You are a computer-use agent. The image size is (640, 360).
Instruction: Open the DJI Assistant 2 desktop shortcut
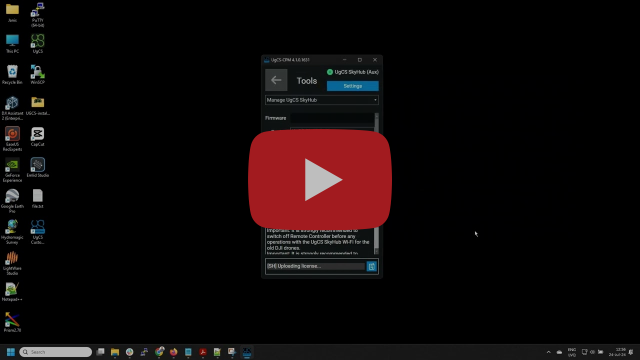12,108
